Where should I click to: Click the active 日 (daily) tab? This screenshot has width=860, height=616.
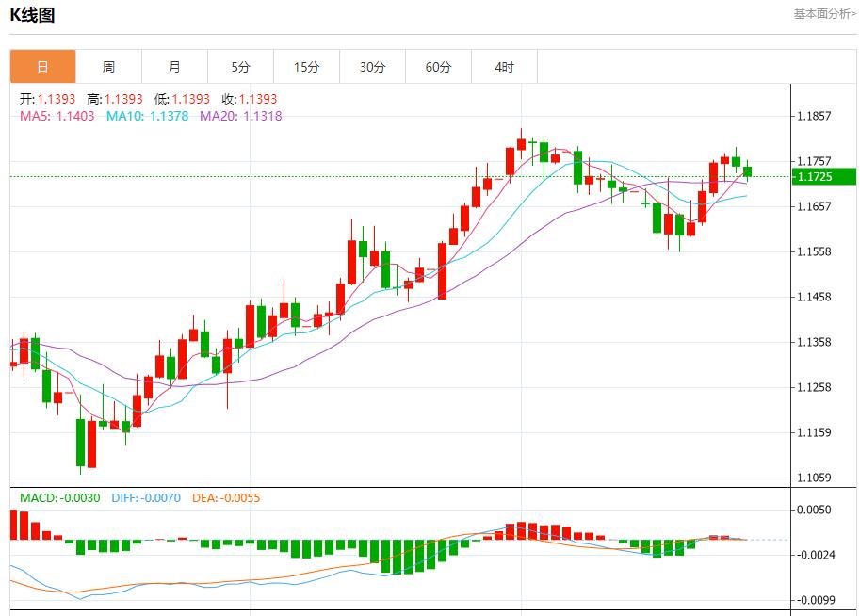pyautogui.click(x=43, y=67)
